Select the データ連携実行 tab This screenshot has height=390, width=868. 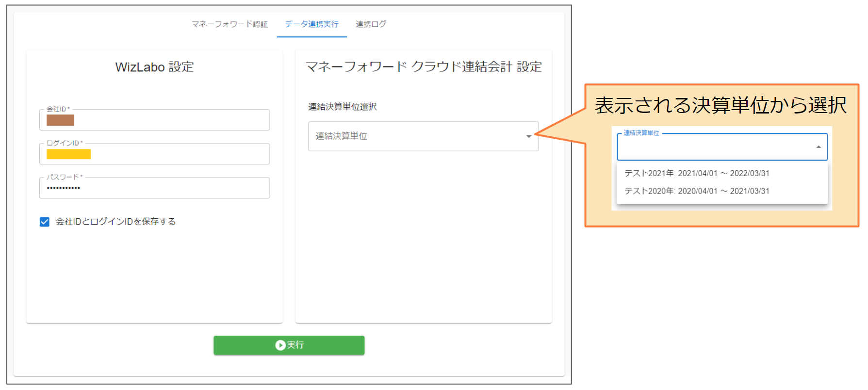(312, 24)
